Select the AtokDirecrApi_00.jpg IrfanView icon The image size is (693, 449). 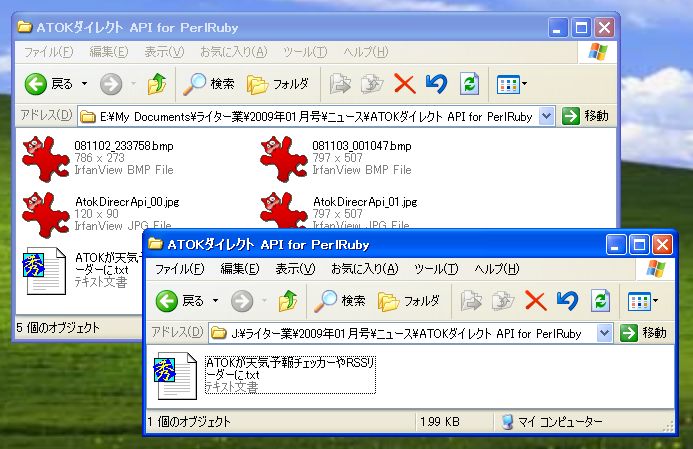[x=46, y=214]
